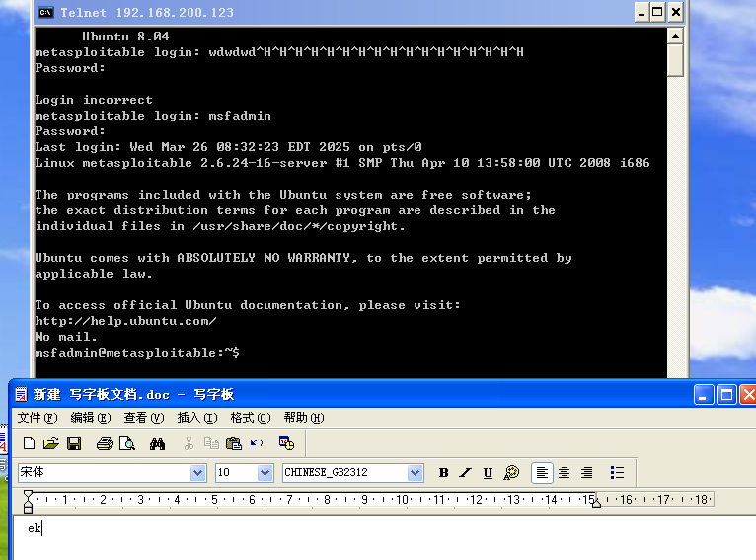The image size is (756, 560).
Task: Click Telnet scrollbar up arrow
Action: click(x=675, y=37)
